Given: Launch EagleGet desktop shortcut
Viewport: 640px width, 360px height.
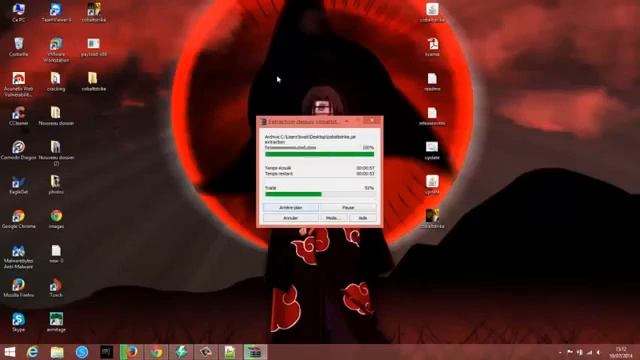Looking at the screenshot, I should (x=18, y=184).
